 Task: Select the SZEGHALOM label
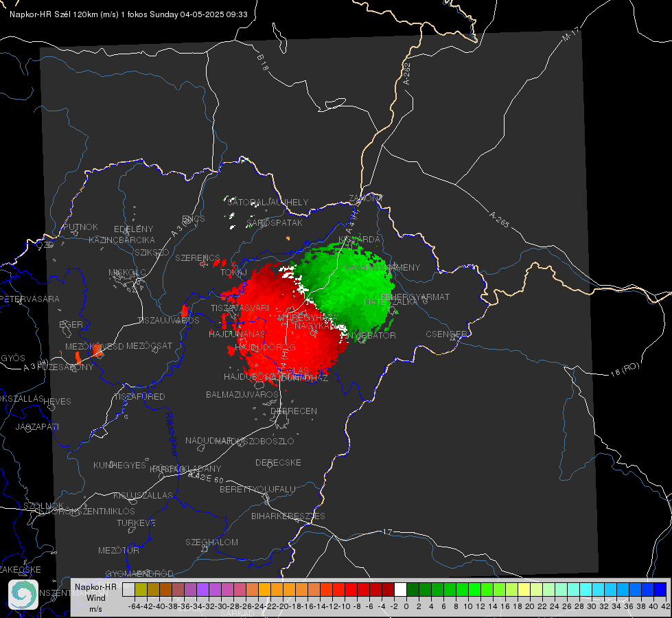coord(211,542)
